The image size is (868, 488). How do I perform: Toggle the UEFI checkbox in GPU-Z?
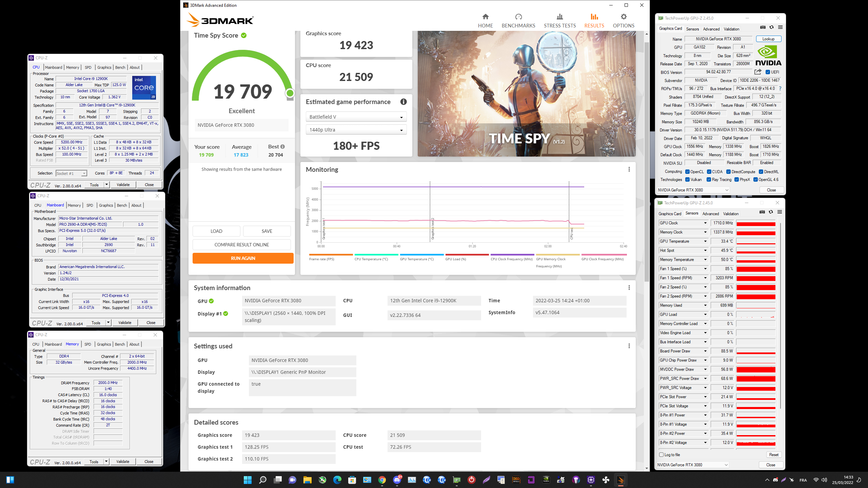768,72
